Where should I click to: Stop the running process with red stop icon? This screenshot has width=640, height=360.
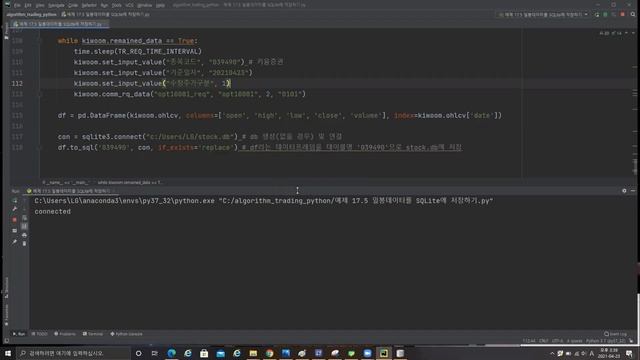(15, 220)
